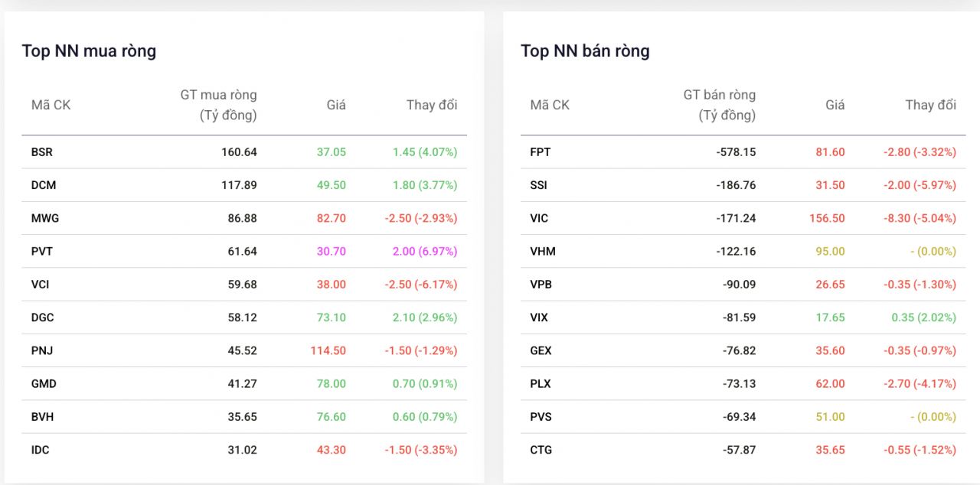The image size is (980, 485).
Task: Sort by GT mua ròng column header
Action: coord(219,105)
